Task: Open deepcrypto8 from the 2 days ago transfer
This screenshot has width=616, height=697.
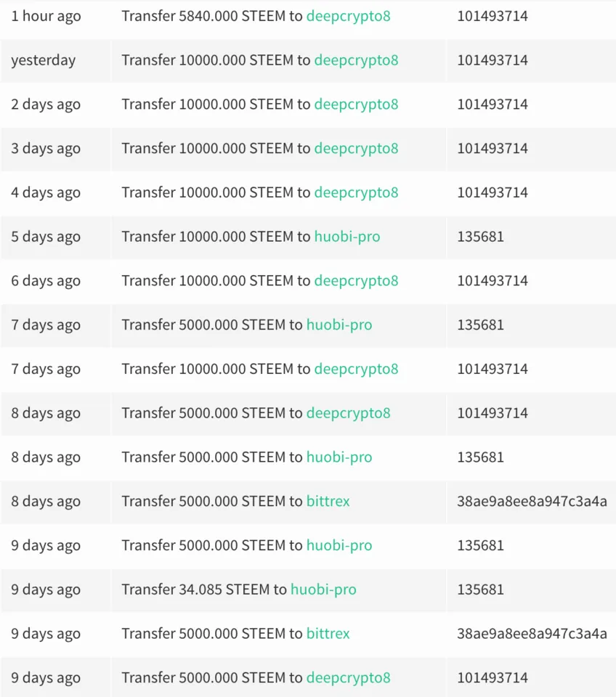Action: (x=356, y=105)
